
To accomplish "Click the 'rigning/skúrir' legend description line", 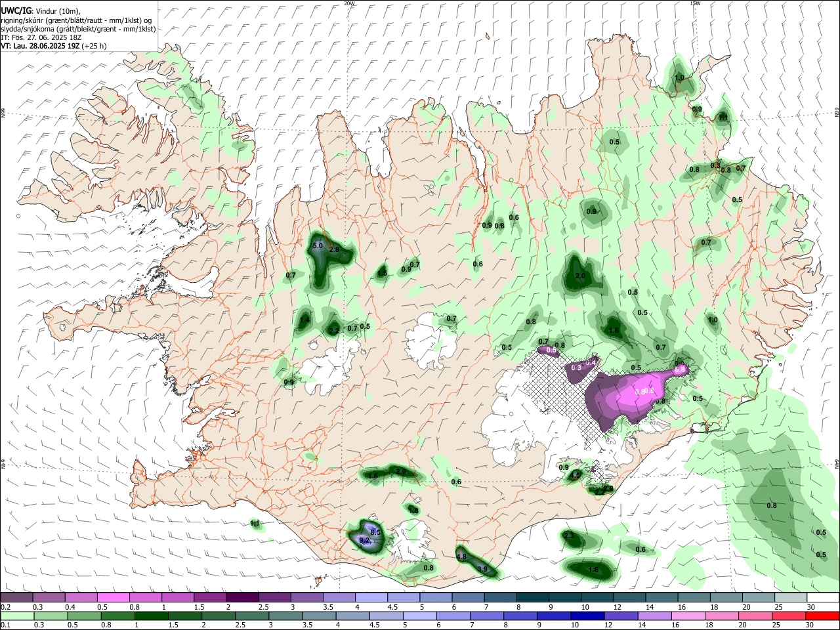I will [x=76, y=20].
